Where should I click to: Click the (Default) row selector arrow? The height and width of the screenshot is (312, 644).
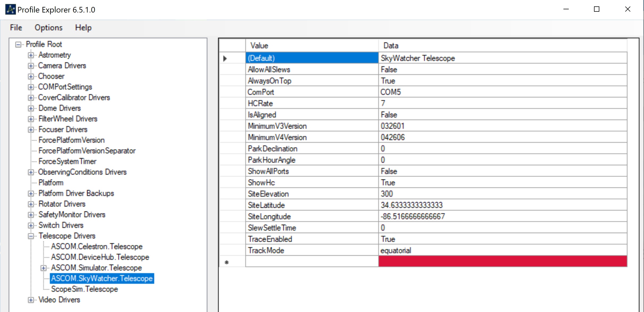pyautogui.click(x=225, y=58)
